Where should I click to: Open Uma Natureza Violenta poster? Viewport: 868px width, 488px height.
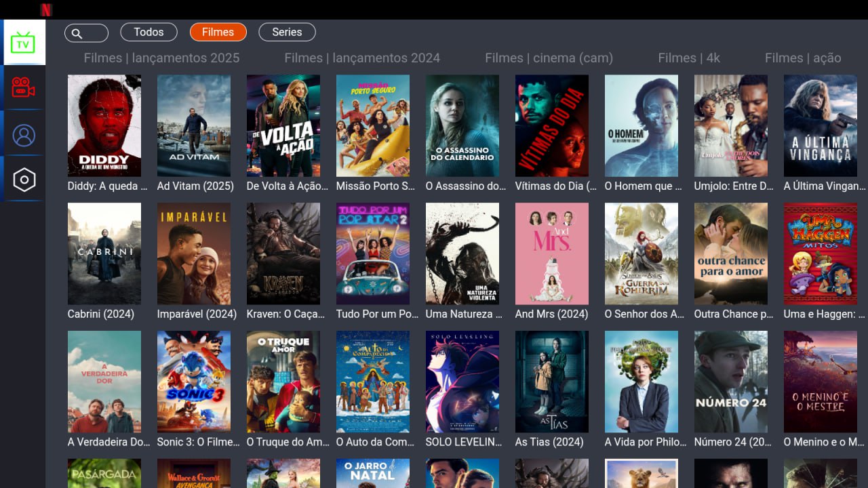pyautogui.click(x=462, y=253)
